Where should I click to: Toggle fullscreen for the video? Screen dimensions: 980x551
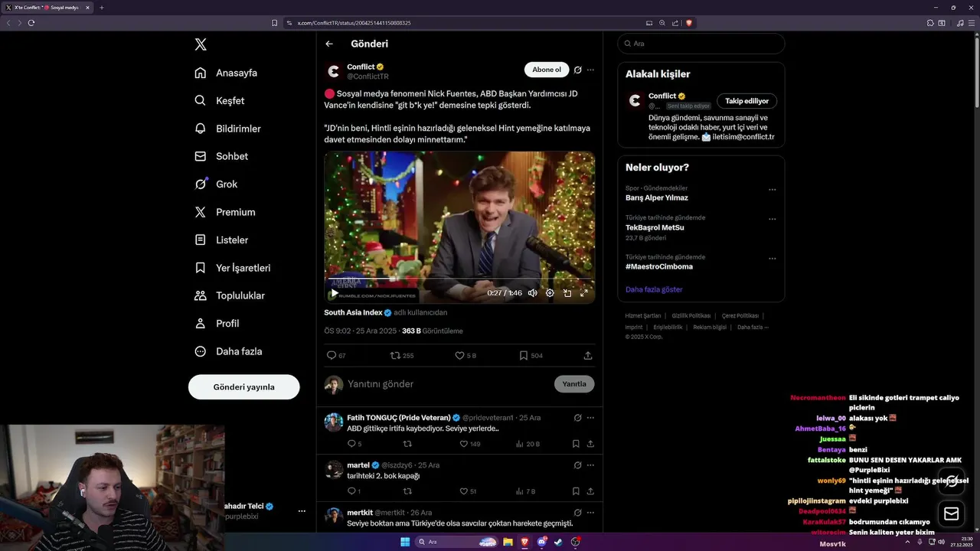click(x=584, y=293)
